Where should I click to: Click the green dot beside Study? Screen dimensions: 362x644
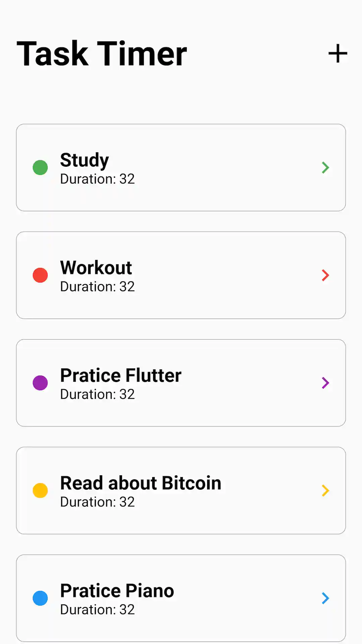tap(40, 167)
